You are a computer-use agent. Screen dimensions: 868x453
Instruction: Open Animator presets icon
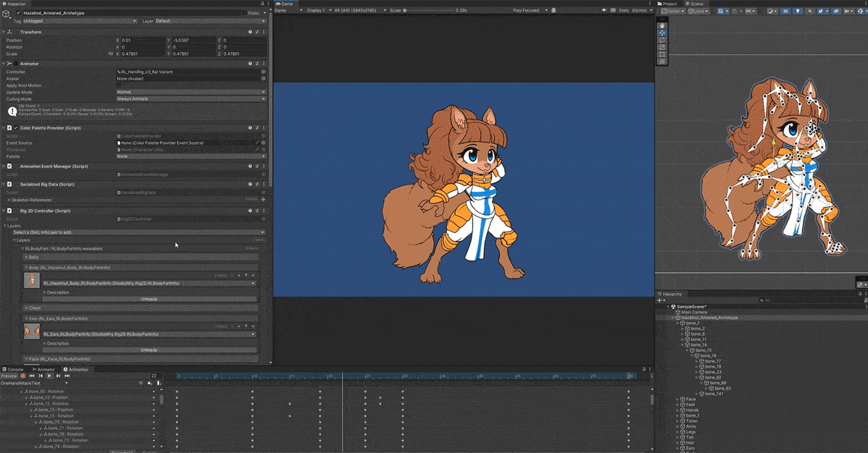click(257, 64)
